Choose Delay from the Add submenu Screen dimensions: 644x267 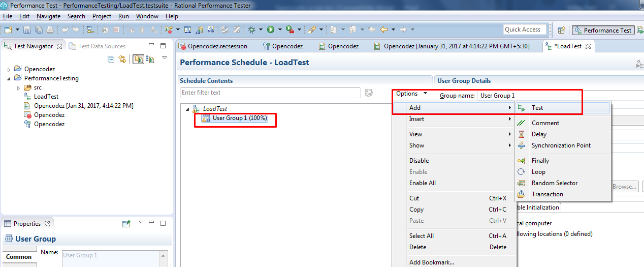pos(563,134)
